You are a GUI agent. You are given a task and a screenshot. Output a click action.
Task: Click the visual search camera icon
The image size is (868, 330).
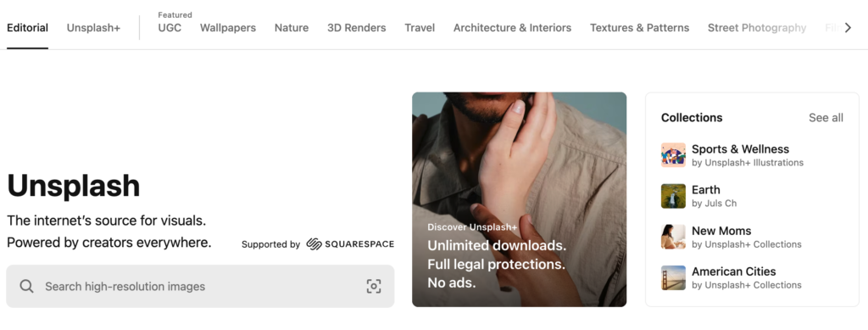point(374,286)
